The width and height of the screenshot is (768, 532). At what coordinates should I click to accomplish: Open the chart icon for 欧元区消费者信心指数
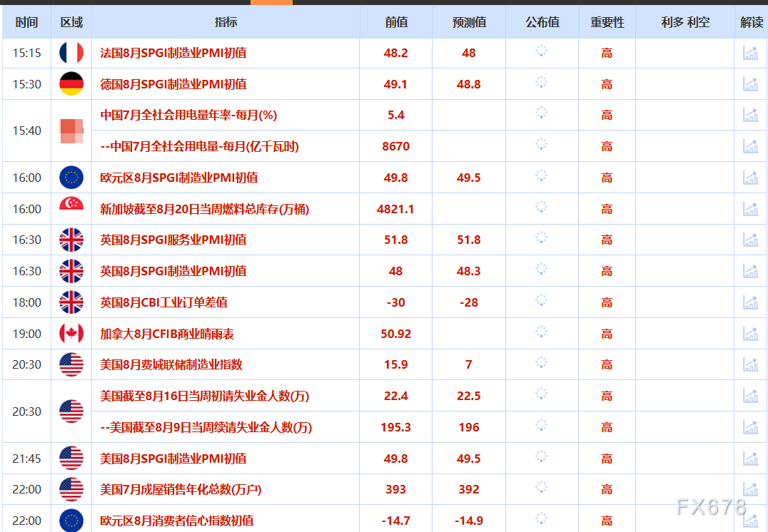750,521
